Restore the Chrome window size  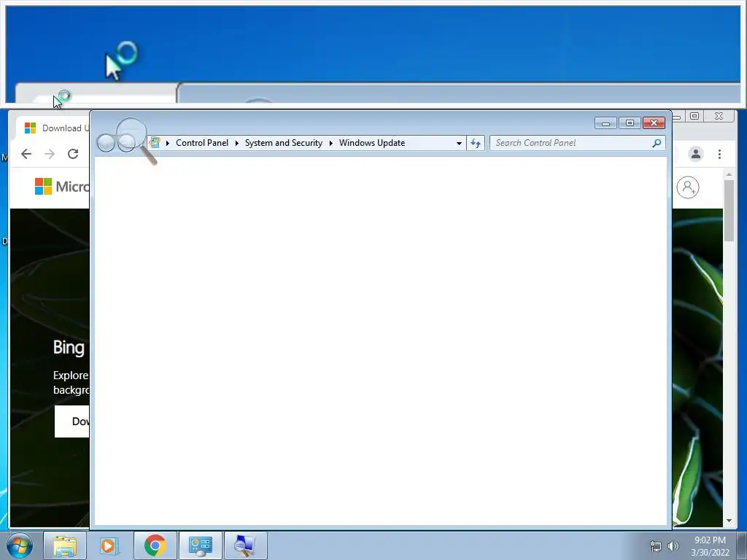(x=694, y=116)
